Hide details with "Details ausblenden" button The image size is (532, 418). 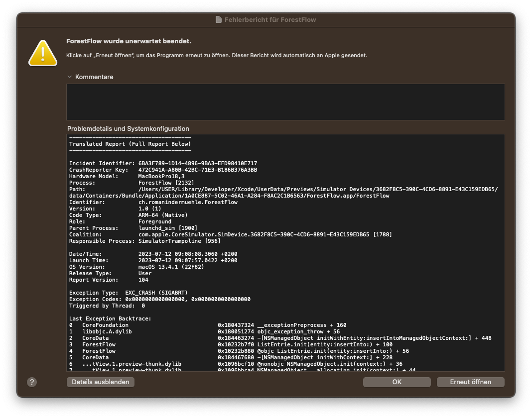[x=101, y=382]
